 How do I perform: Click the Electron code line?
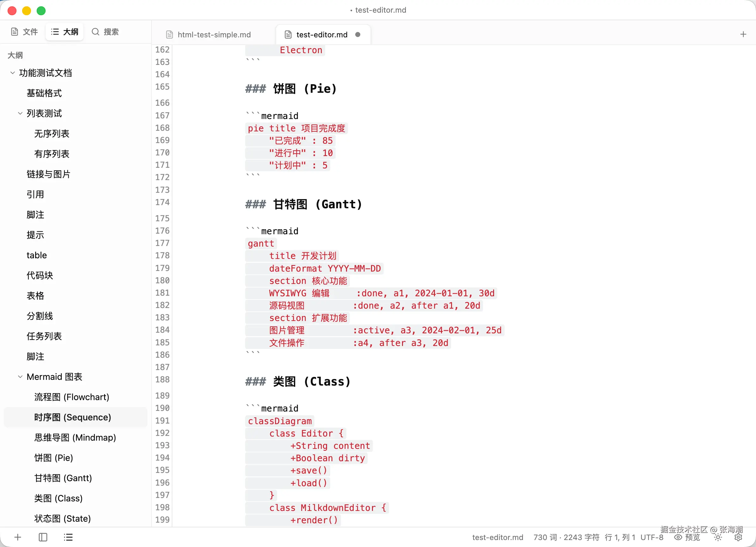[x=285, y=50]
